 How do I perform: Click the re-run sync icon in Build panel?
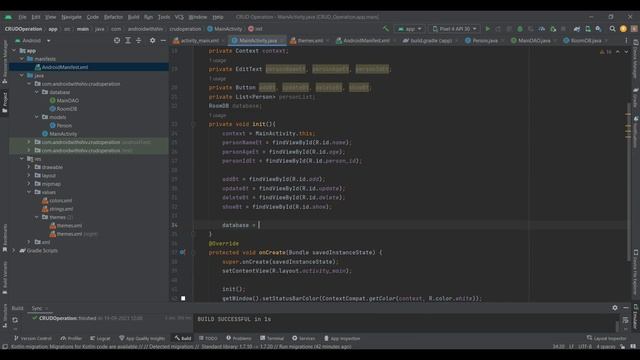pyautogui.click(x=15, y=320)
